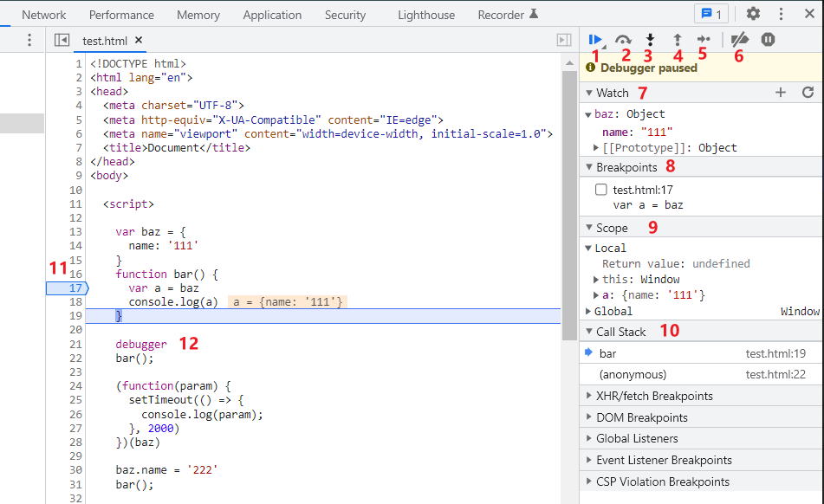Open the Memory tab
Viewport: 824px width, 504px height.
[x=198, y=15]
